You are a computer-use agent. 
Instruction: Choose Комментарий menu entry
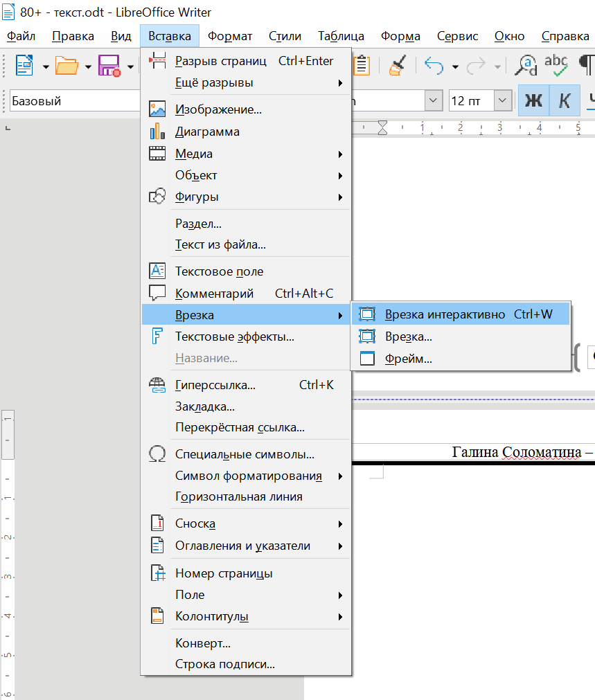click(246, 294)
